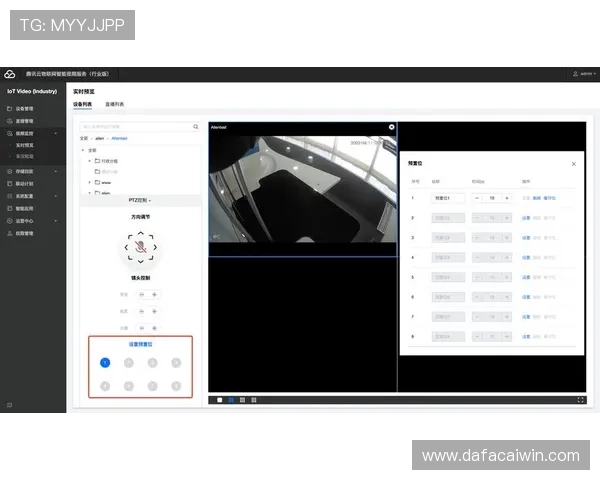Click the PTZ lower-left diagonal arrow
This screenshot has width=600, height=480.
coord(130,258)
